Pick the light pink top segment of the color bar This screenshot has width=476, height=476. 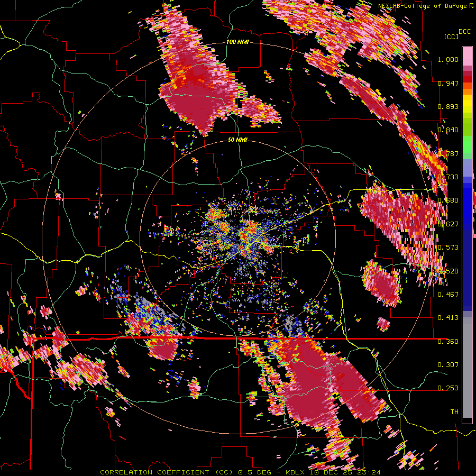tap(467, 56)
